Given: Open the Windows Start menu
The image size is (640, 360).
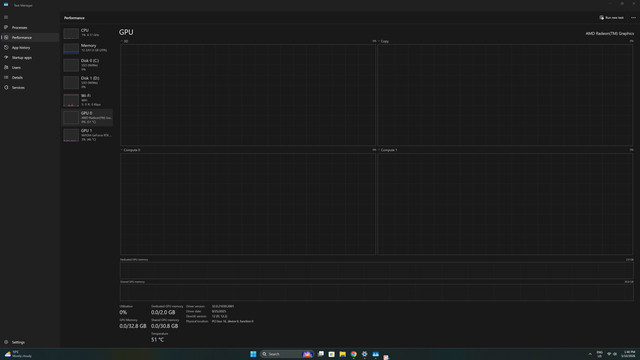Looking at the screenshot, I should (253, 354).
